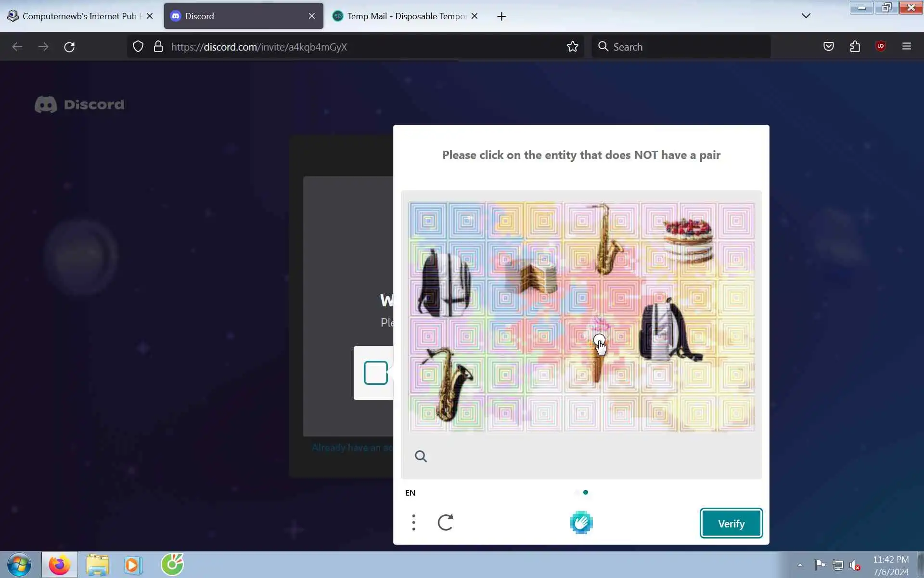Click the tracking protection shield icon

point(138,47)
